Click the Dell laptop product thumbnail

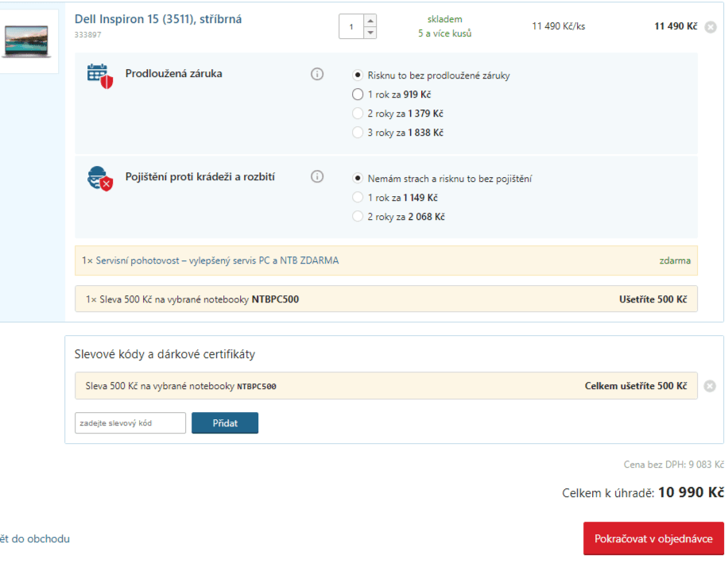pyautogui.click(x=26, y=41)
